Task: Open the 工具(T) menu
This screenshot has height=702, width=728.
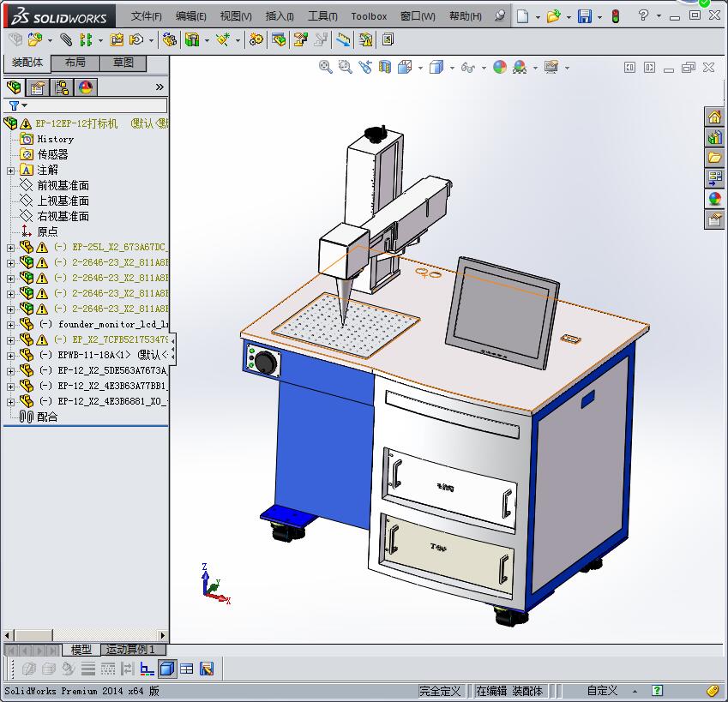Action: 322,16
